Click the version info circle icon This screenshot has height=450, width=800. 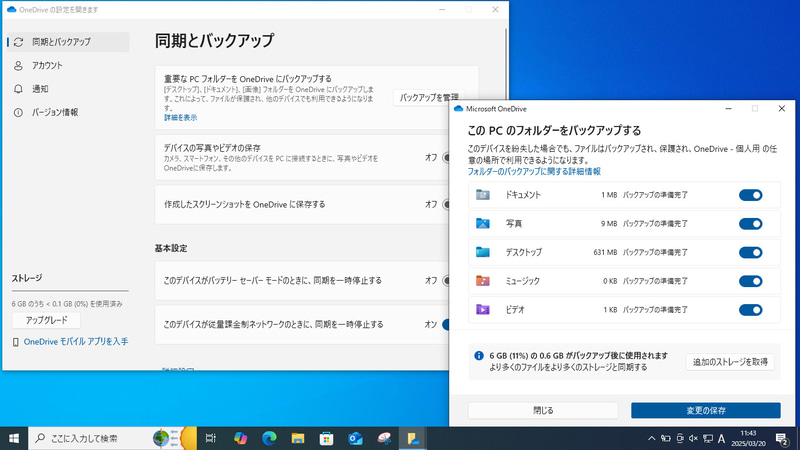(x=18, y=112)
